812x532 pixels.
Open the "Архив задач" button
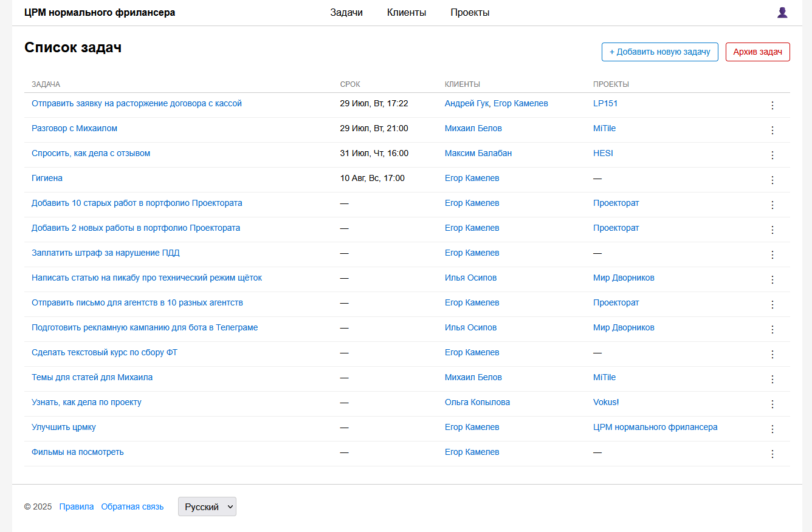(757, 52)
